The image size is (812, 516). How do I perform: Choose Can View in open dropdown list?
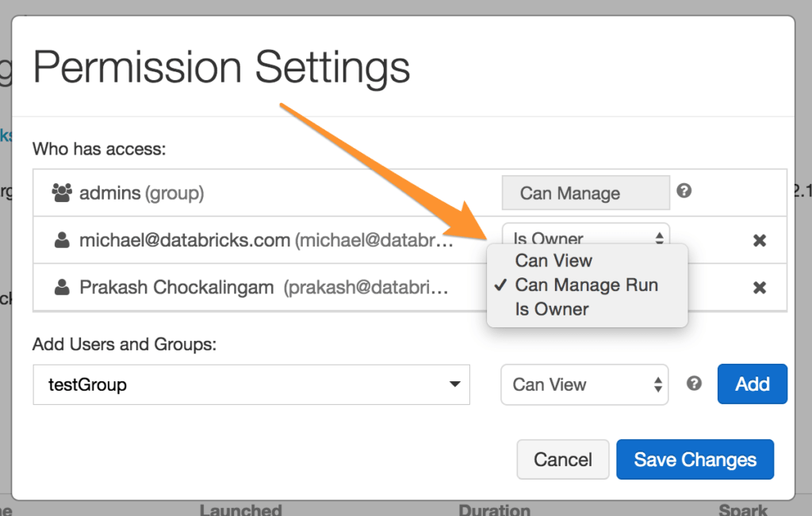[x=553, y=261]
